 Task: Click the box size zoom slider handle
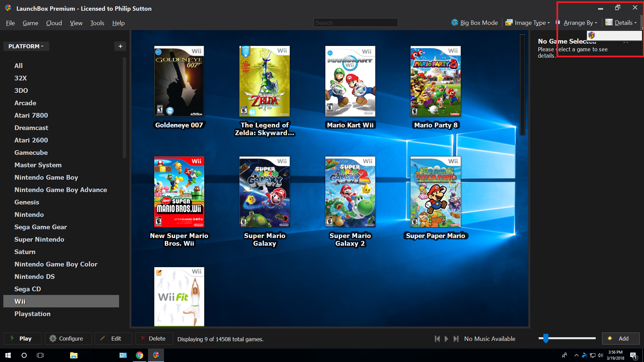point(546,339)
